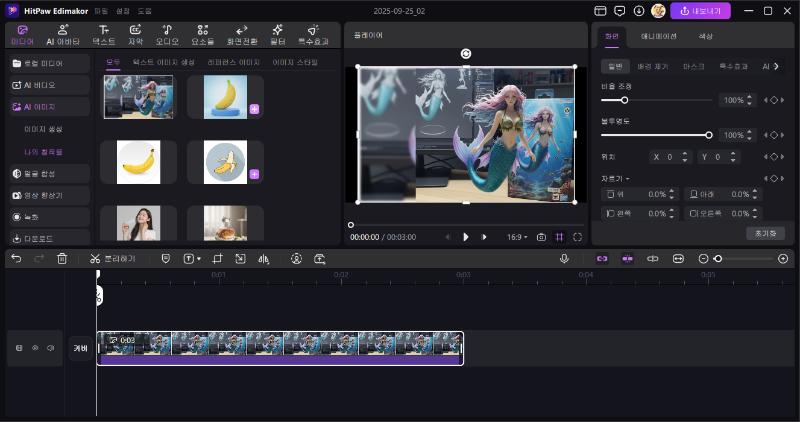Click the marker shield icon in timeline toolbar
800x422 pixels.
click(166, 259)
